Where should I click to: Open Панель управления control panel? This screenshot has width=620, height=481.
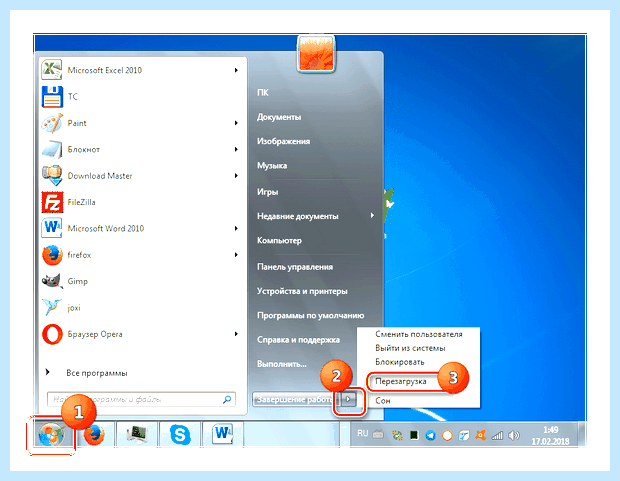295,267
